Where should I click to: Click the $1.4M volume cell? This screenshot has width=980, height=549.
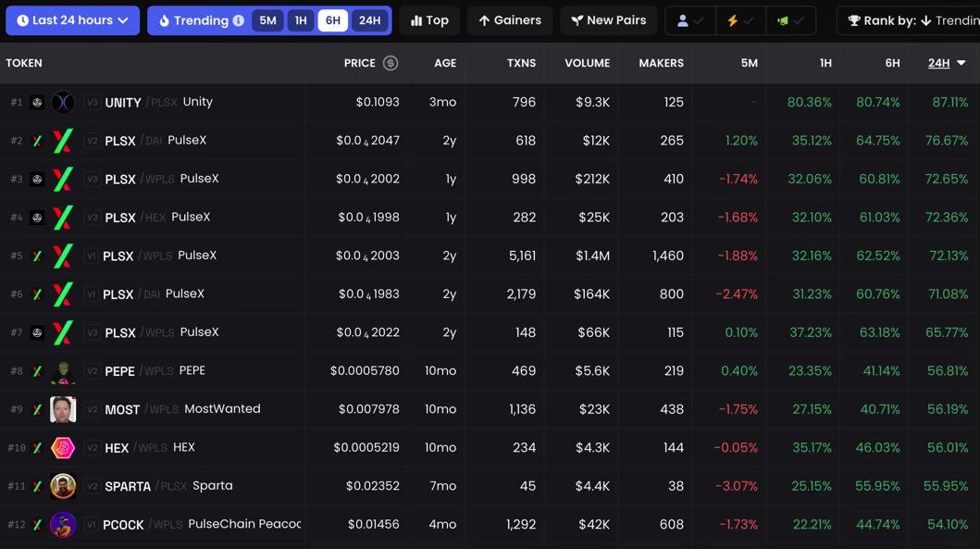(x=592, y=256)
